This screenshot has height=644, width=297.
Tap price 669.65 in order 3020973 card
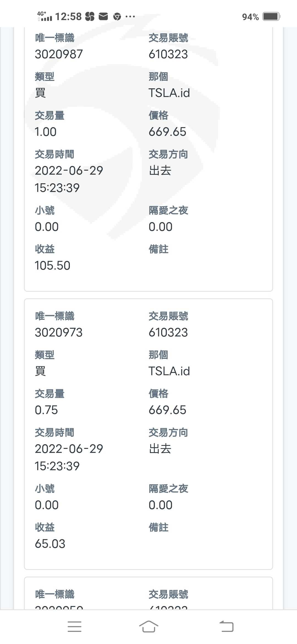tap(167, 410)
